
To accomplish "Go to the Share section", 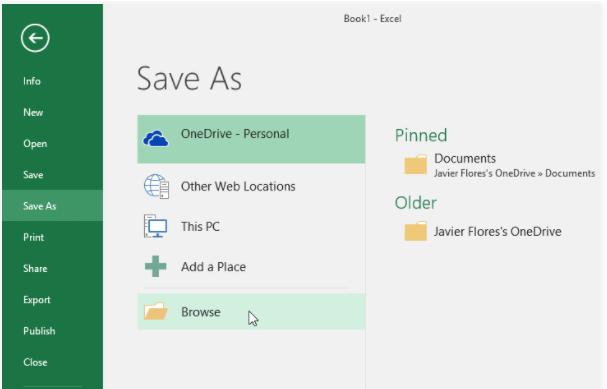I will [53, 269].
